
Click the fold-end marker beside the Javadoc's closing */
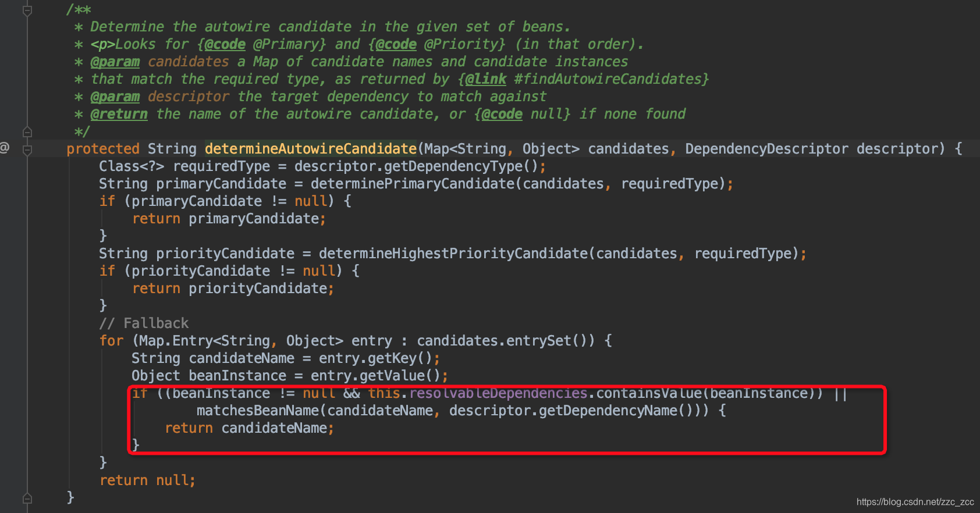coord(27,132)
